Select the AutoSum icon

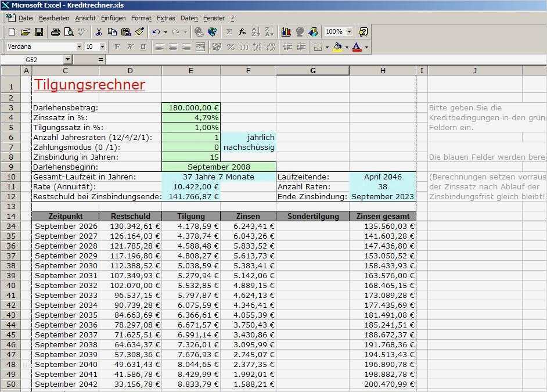[x=229, y=32]
